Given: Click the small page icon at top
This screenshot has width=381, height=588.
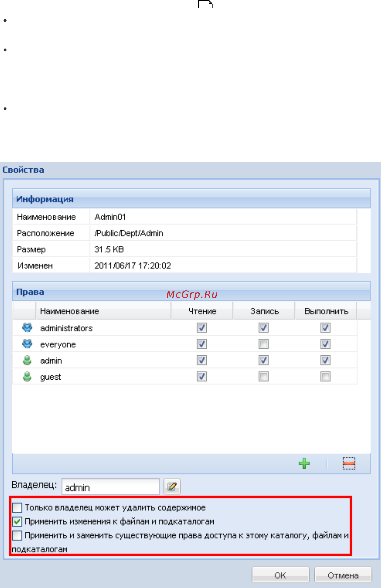Looking at the screenshot, I should [x=205, y=4].
